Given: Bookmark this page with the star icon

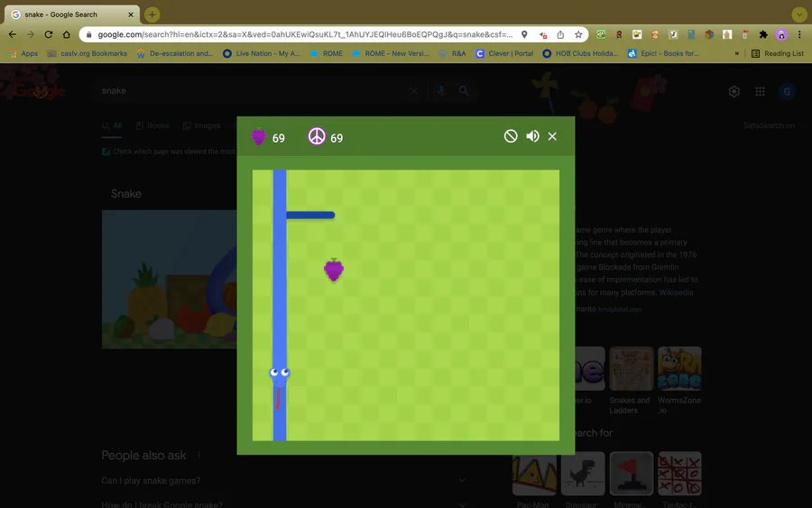Looking at the screenshot, I should (578, 34).
